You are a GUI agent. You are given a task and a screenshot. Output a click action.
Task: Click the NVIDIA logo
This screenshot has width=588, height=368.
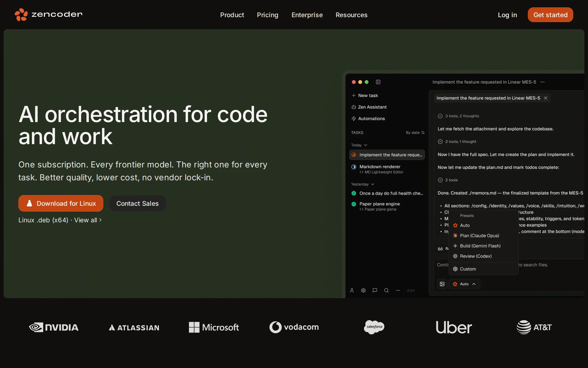pos(54,327)
